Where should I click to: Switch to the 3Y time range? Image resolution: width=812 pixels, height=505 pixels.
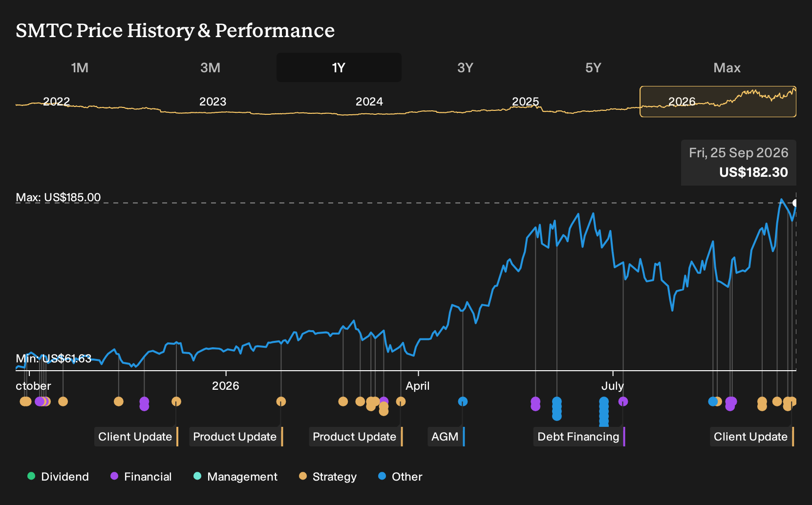[465, 67]
